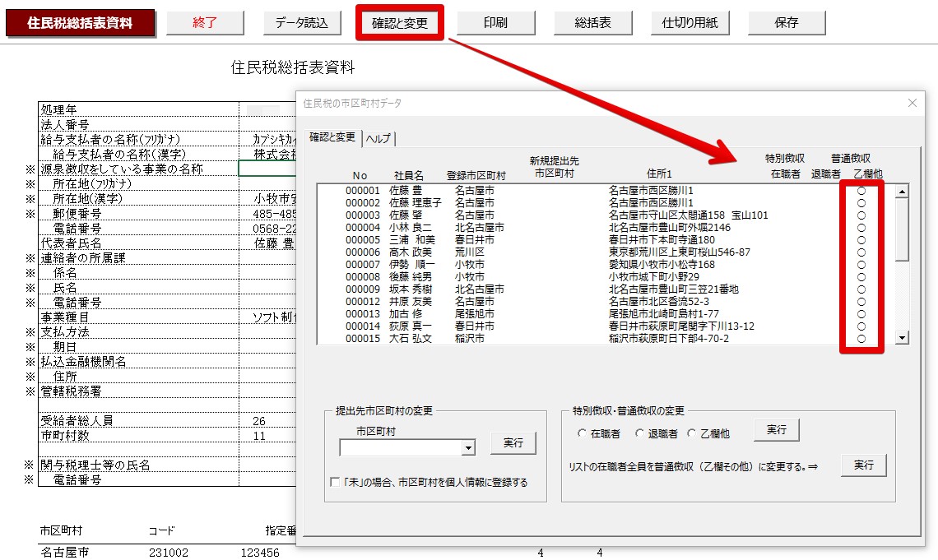
Task: Click the 市区町村 combo box field
Action: pos(400,448)
